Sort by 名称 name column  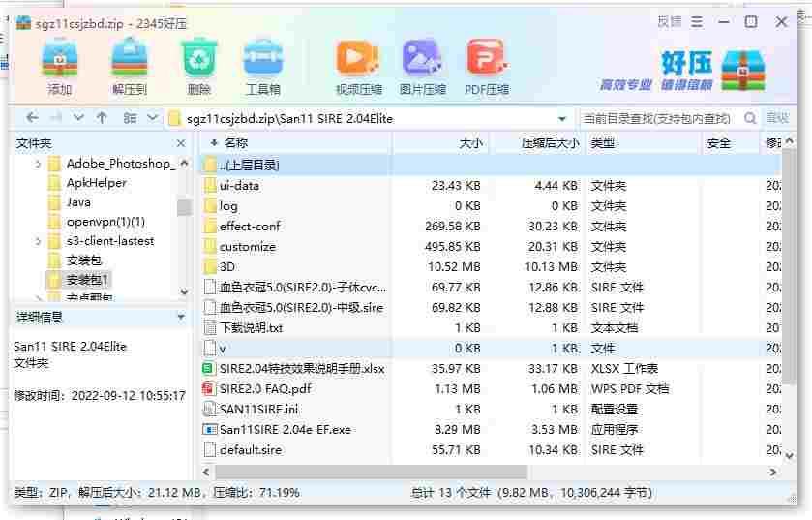pos(235,143)
